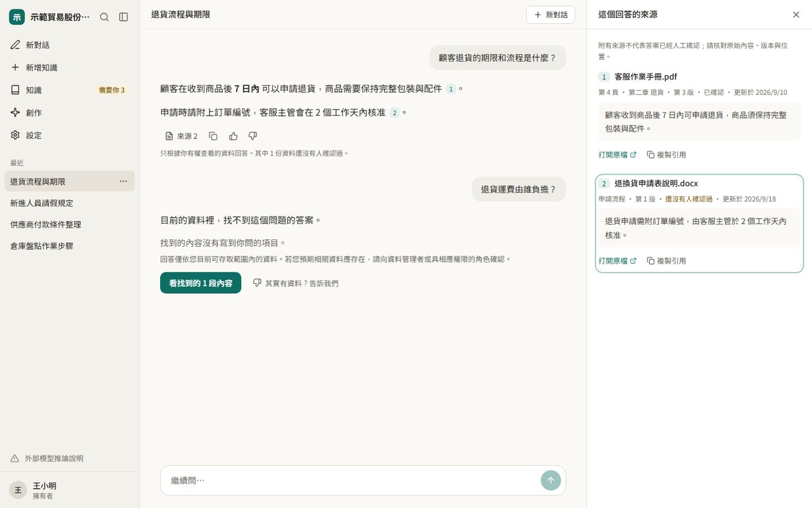This screenshot has width=812, height=508.
Task: Click 看找到的 1 段內容 button
Action: (x=201, y=283)
